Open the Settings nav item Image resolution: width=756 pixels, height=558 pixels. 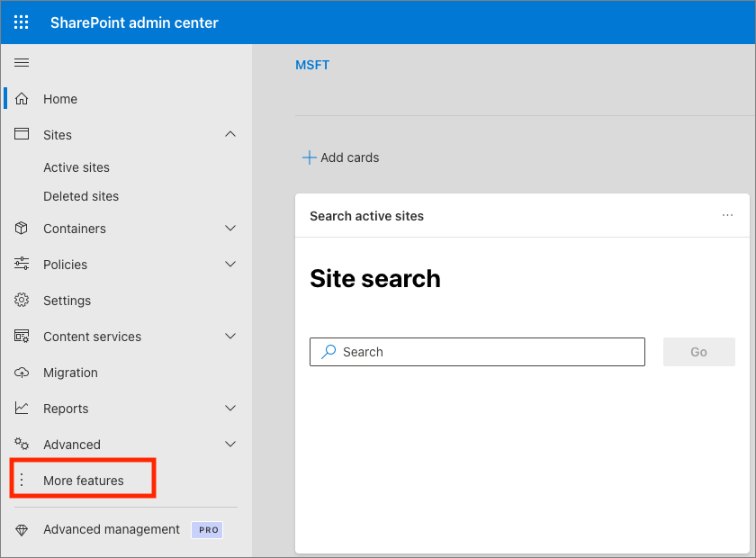(x=124, y=300)
